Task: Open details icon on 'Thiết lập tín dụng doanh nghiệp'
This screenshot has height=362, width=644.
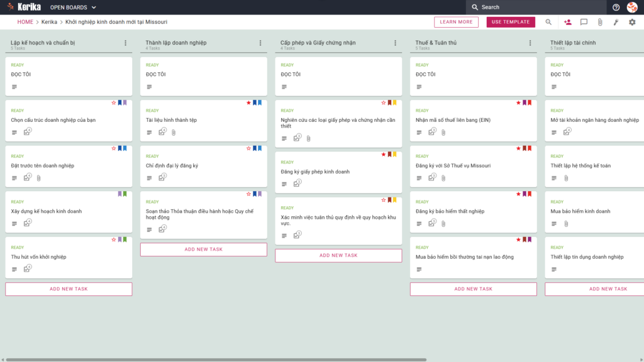Action: [x=554, y=269]
